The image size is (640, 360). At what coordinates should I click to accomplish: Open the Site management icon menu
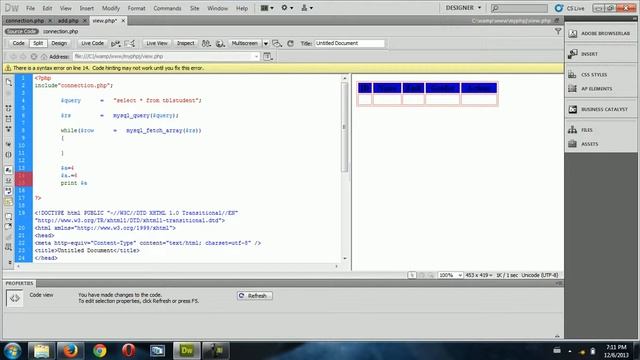point(307,8)
